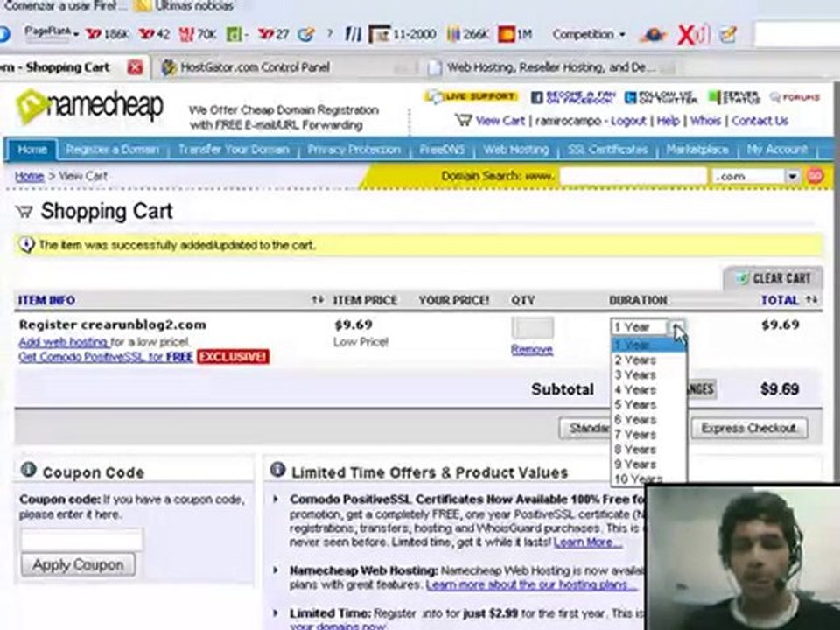Viewport: 840px width, 630px height.
Task: Remove crearunblog2.com from the cart
Action: [532, 350]
